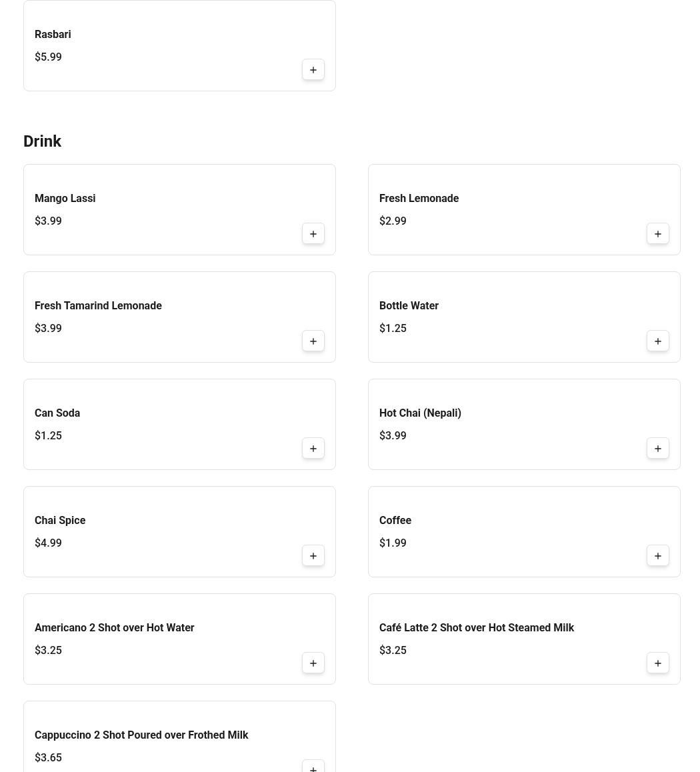
Task: Add Cappuccino using the plus button
Action: click(x=313, y=767)
